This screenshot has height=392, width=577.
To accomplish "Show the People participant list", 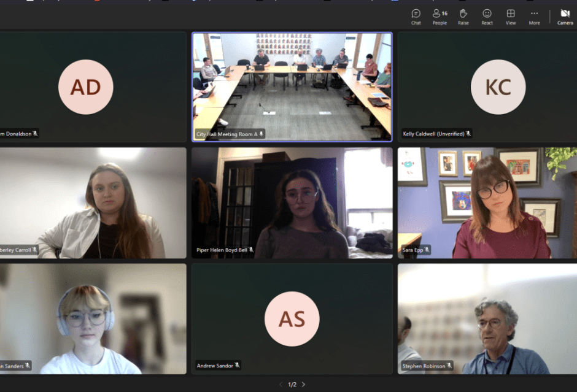I will tap(440, 17).
